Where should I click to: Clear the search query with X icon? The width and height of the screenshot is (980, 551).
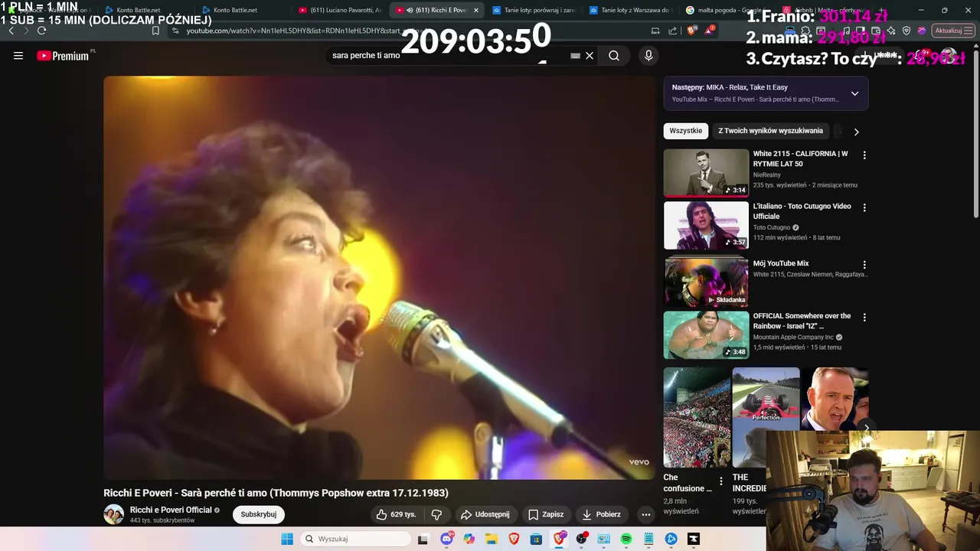click(590, 56)
